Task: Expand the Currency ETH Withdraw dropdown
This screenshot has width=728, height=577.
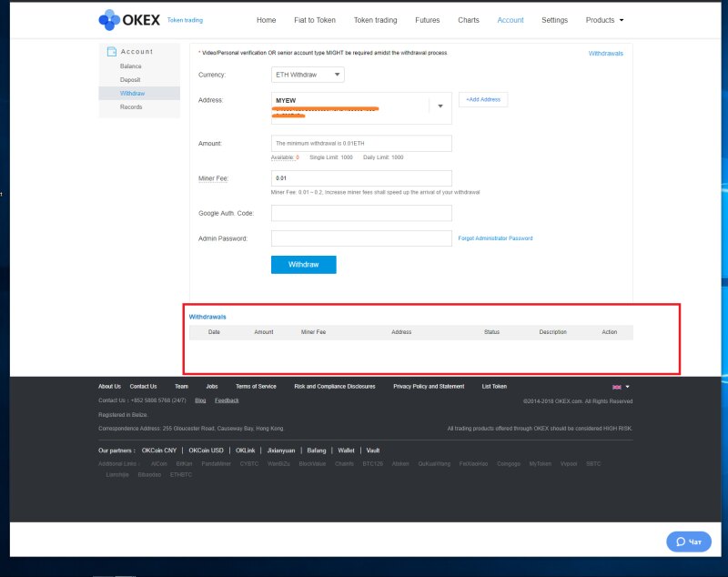Action: (308, 75)
